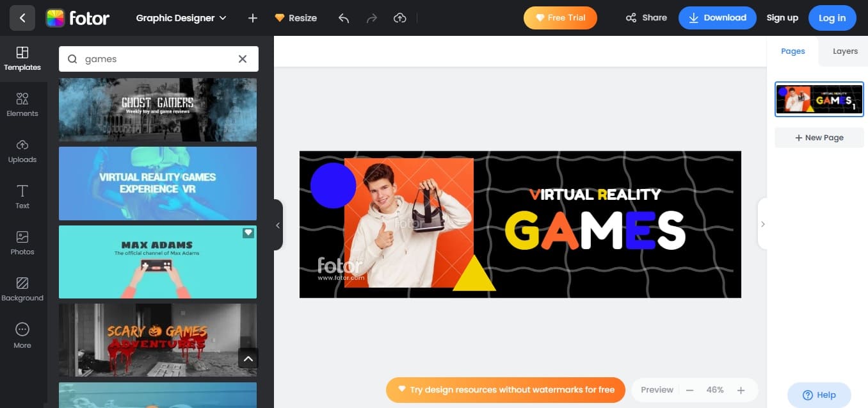Open the Templates sidebar panel
Viewport: 868px width, 408px height.
pos(22,59)
